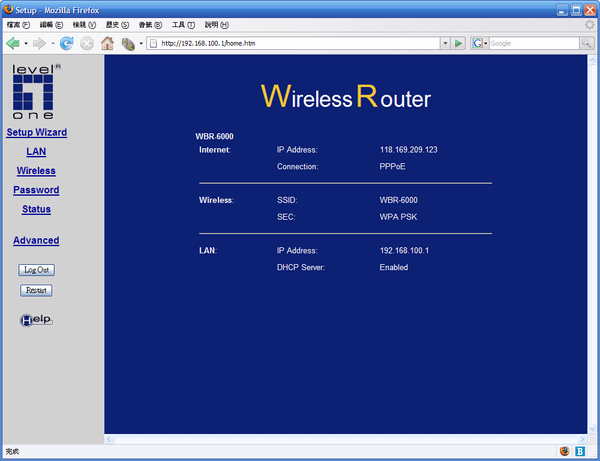The image size is (600, 461).
Task: Open the Help icon in sidebar
Action: click(x=36, y=319)
